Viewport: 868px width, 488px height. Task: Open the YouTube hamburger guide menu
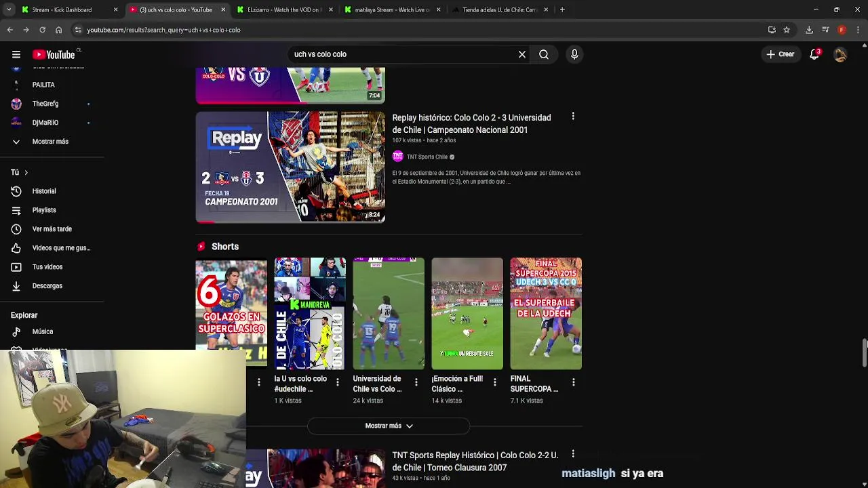tap(16, 54)
